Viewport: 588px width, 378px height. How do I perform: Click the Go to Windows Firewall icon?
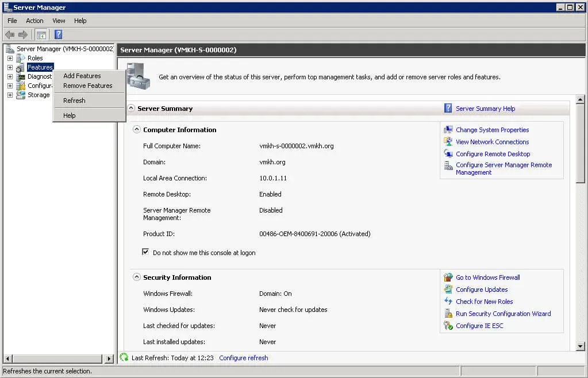click(448, 277)
